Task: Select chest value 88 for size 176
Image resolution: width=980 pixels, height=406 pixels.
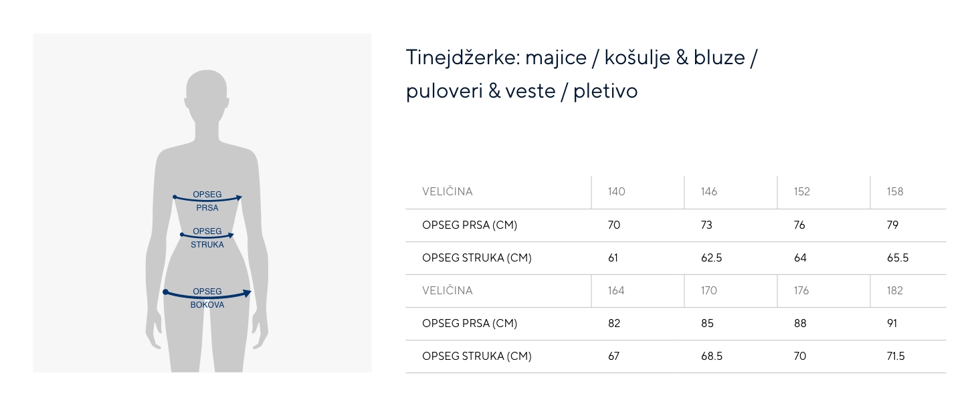Action: [800, 324]
